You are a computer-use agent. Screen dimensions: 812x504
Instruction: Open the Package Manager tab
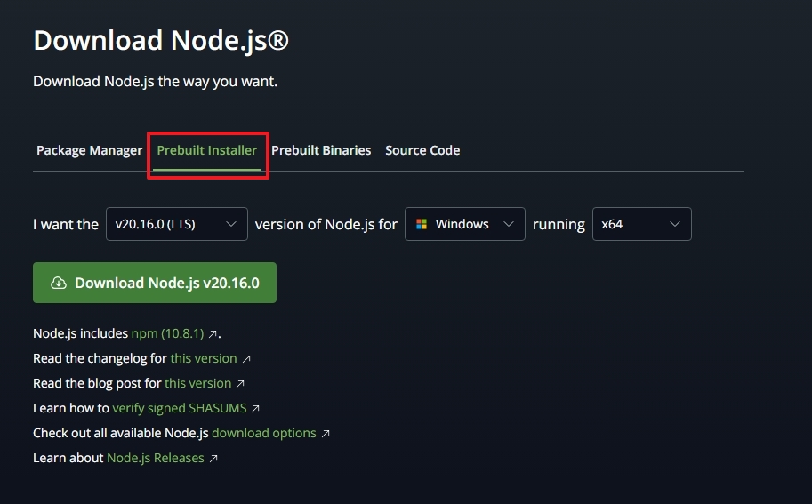tap(89, 150)
